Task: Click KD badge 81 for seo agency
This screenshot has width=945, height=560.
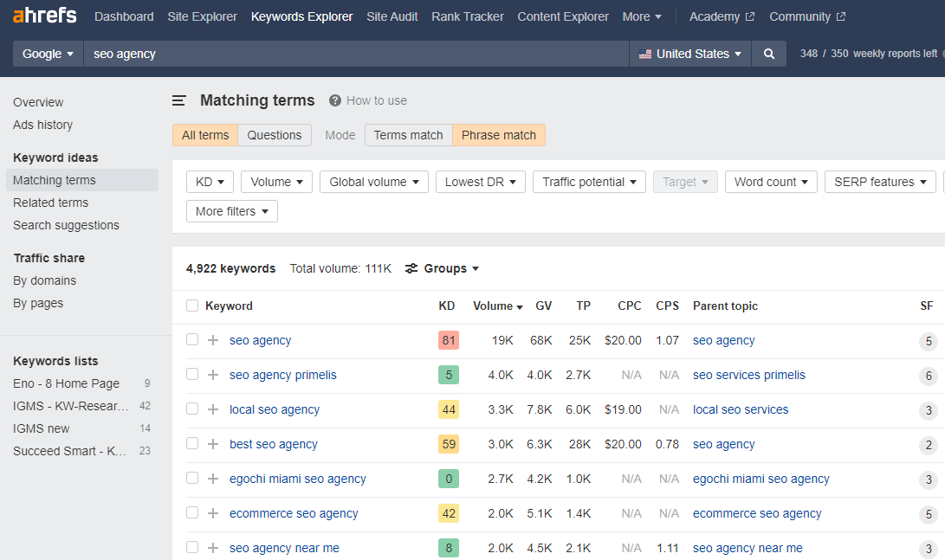Action: point(449,340)
